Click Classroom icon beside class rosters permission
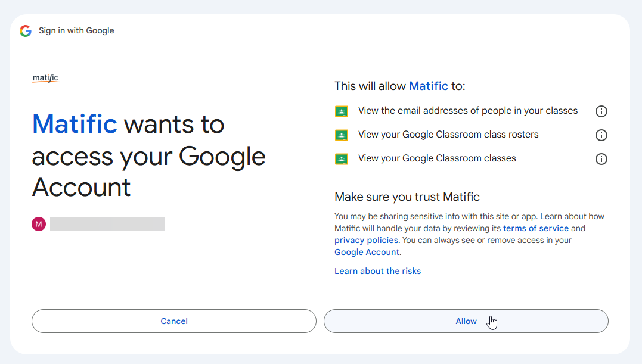Image resolution: width=642 pixels, height=364 pixels. click(x=342, y=135)
